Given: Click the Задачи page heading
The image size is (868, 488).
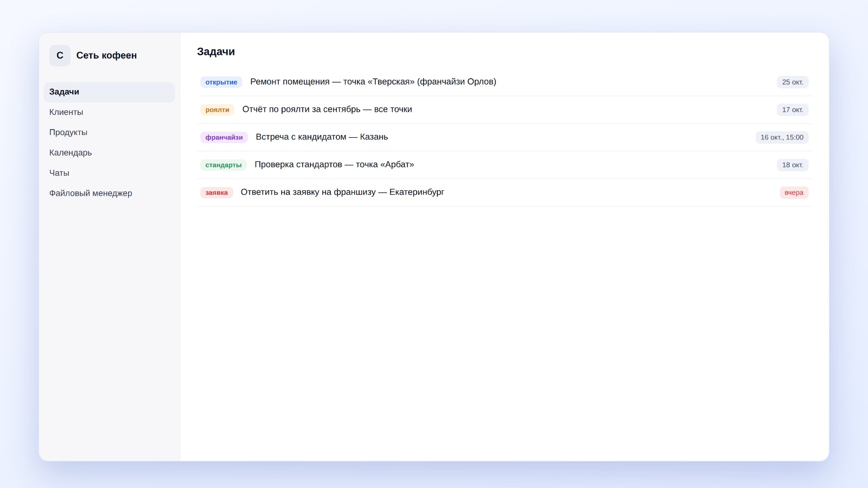Looking at the screenshot, I should click(x=216, y=52).
